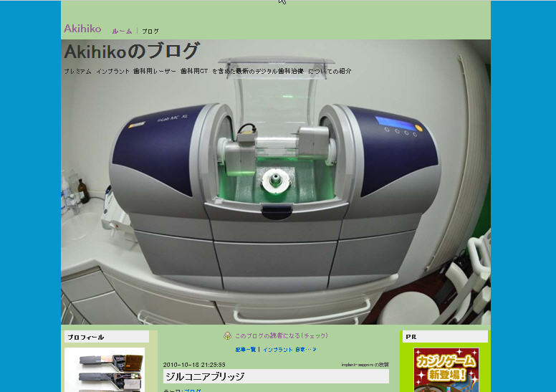556x392 pixels.
Task: Click the milling machine's blue display panel
Action: click(396, 122)
